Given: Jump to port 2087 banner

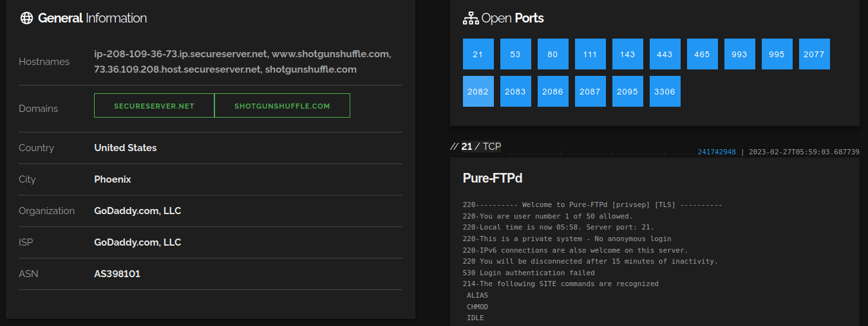Looking at the screenshot, I should pos(590,91).
